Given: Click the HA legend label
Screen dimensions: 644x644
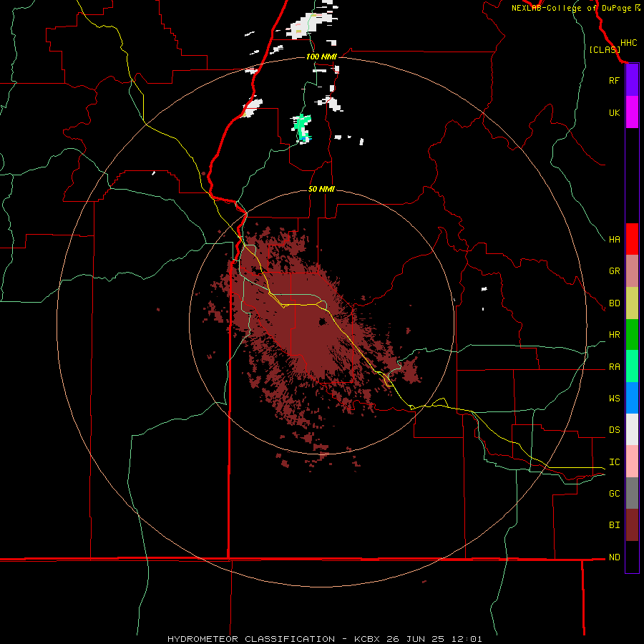Looking at the screenshot, I should 614,240.
